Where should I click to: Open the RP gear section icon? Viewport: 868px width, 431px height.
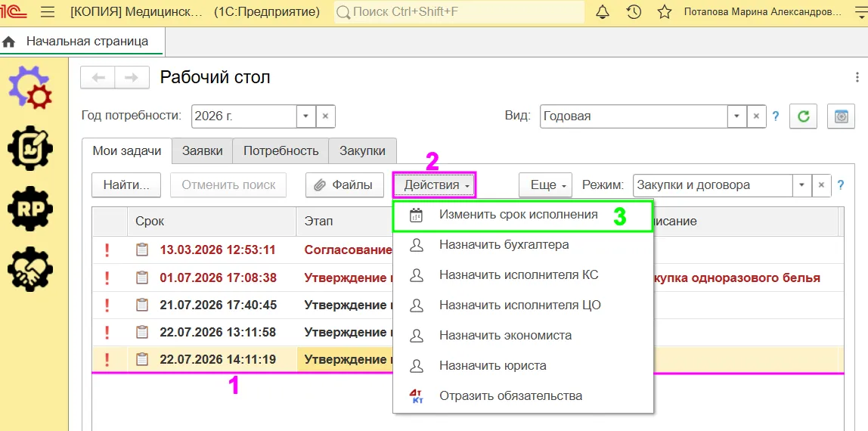pyautogui.click(x=30, y=209)
